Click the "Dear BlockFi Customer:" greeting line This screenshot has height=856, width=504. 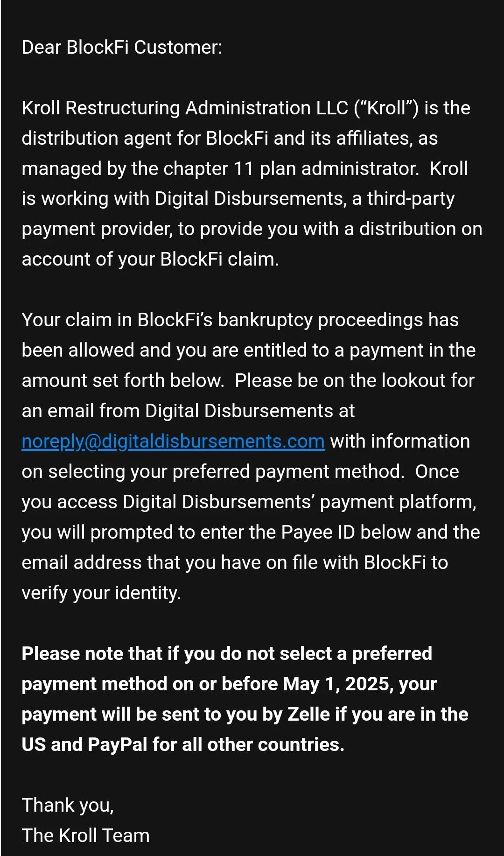coord(122,48)
